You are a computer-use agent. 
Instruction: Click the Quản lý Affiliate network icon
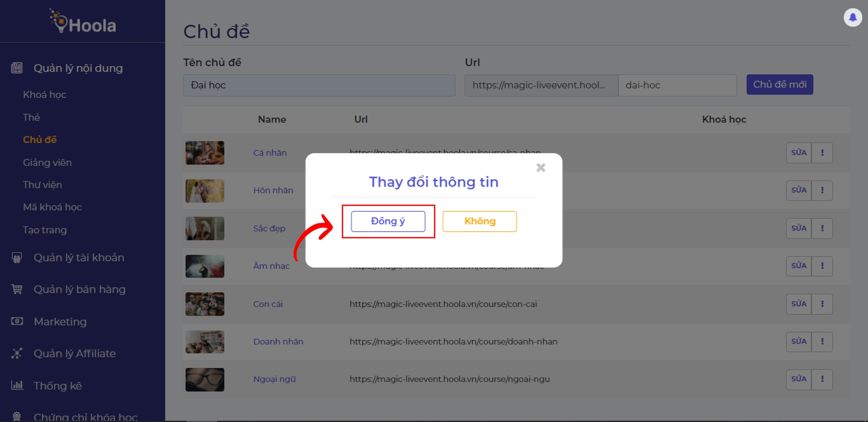pos(17,353)
